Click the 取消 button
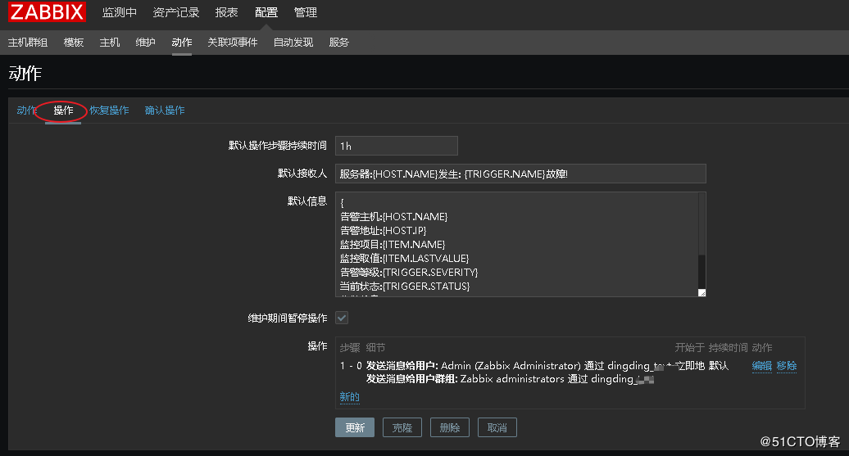This screenshot has width=849, height=456. (x=497, y=428)
